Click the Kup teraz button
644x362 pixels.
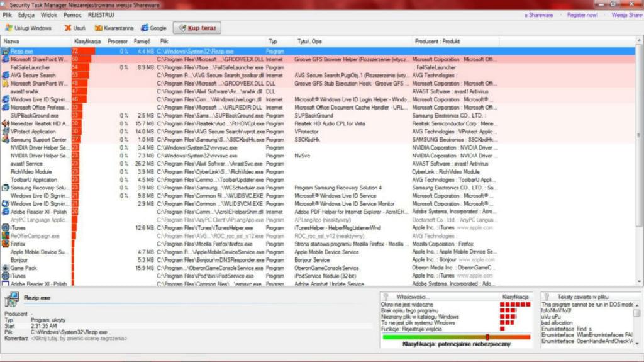click(197, 28)
